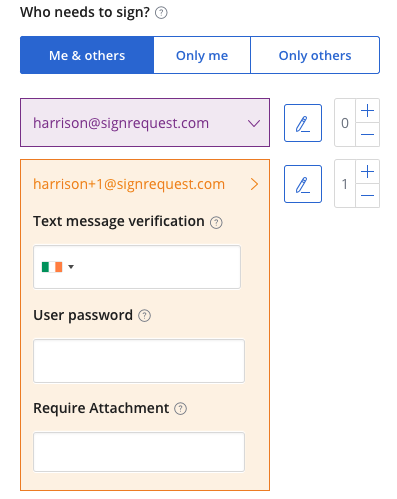Click help icon beside Who needs to sign
The height and width of the screenshot is (499, 397).
click(x=161, y=13)
